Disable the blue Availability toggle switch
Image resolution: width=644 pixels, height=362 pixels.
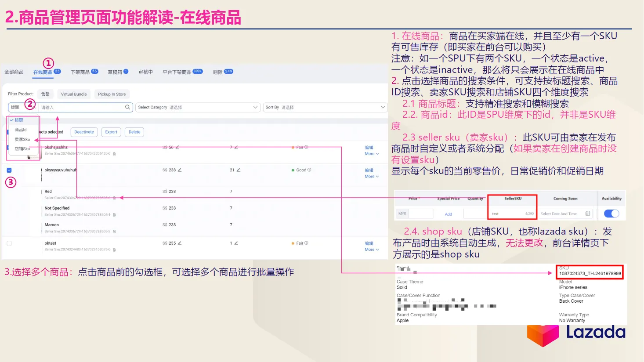tap(611, 213)
